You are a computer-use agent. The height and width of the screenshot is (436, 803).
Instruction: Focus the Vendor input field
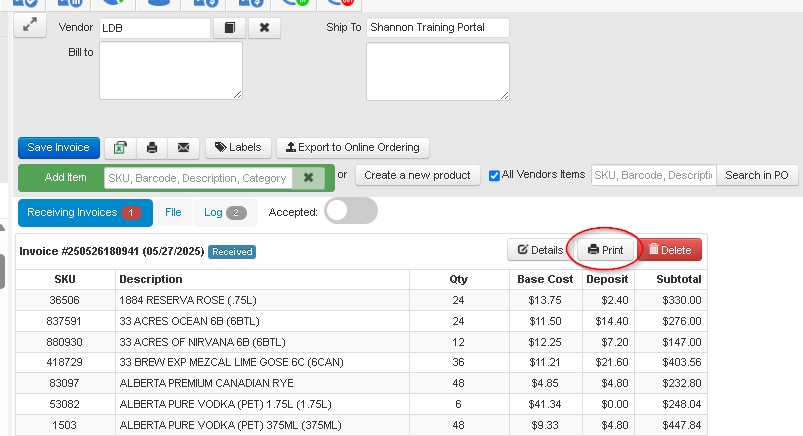pos(155,28)
